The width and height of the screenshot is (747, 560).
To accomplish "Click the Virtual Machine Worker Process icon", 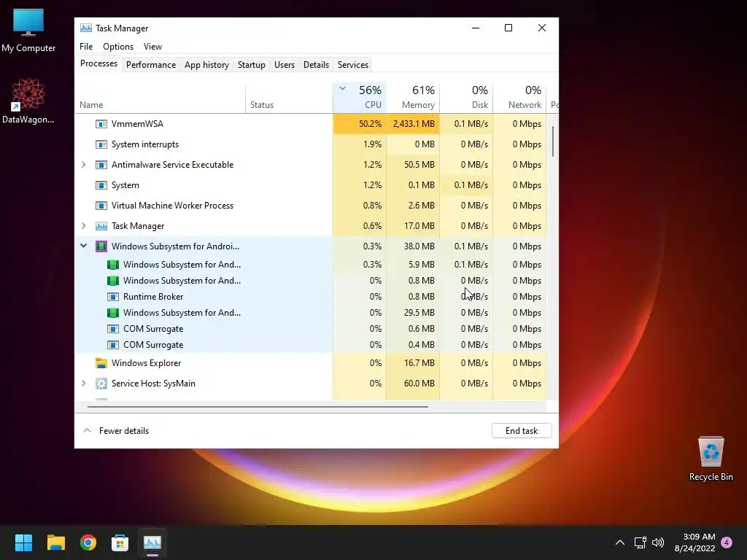I will (x=101, y=206).
